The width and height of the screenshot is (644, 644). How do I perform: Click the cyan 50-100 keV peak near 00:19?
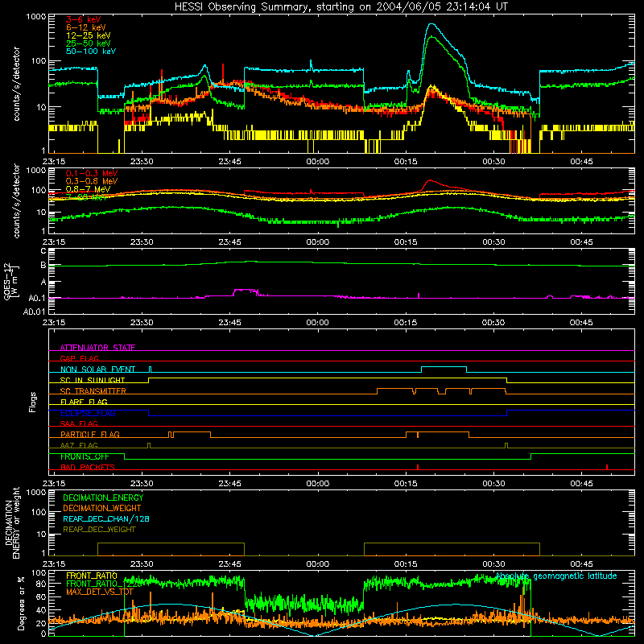431,25
